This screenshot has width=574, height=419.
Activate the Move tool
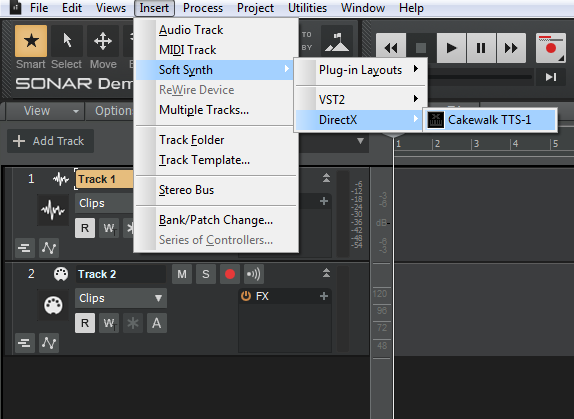point(103,41)
